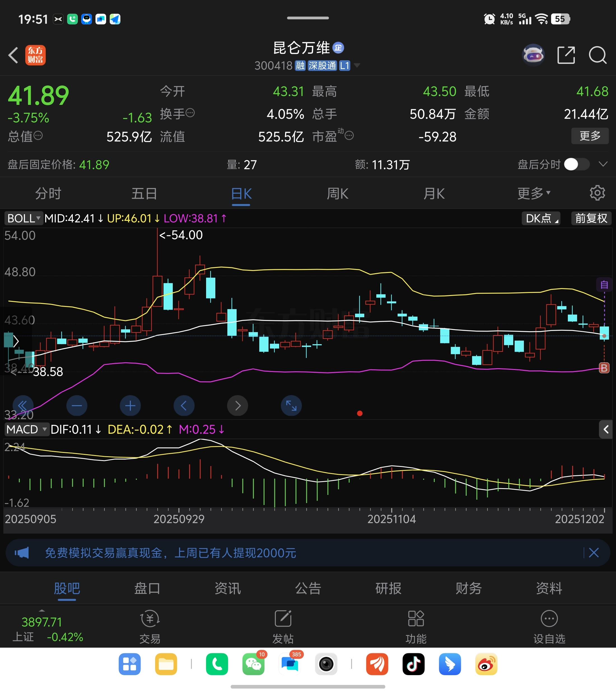Switch to the 周K tab
Image resolution: width=616 pixels, height=695 pixels.
[x=337, y=193]
